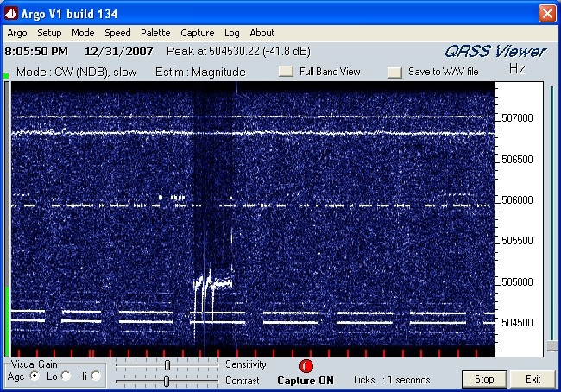Click the Exit button
Viewport: 561px width, 392px height.
pyautogui.click(x=533, y=379)
